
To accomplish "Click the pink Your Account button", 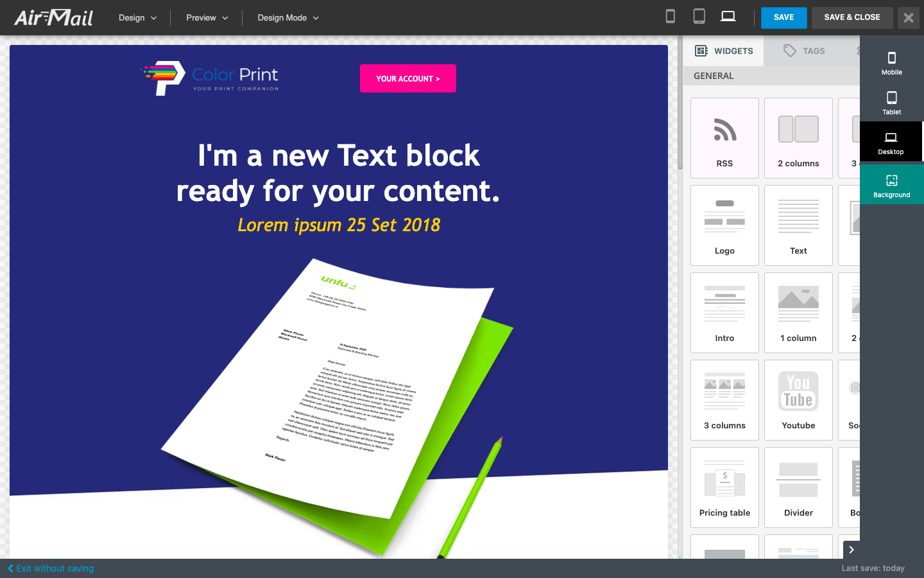I will tap(408, 78).
